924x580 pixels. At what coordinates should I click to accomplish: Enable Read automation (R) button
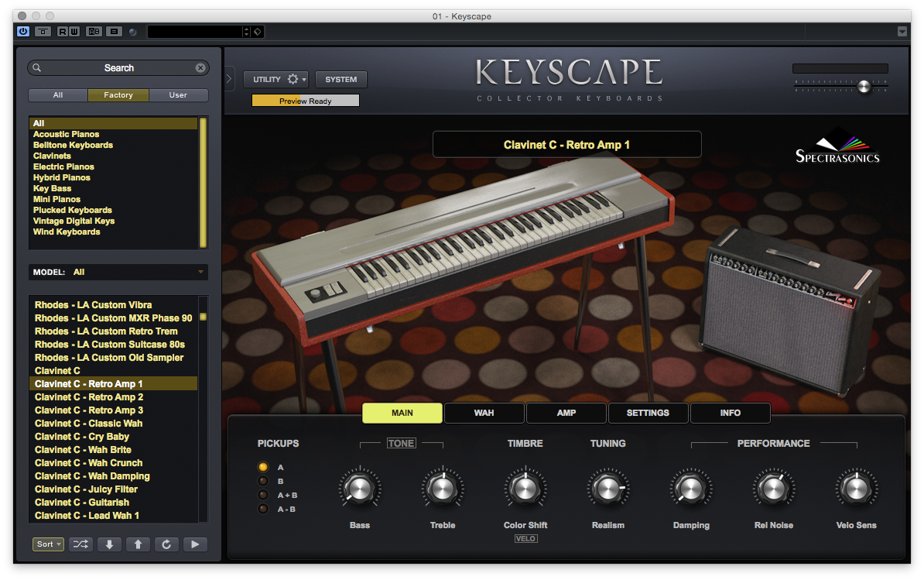(x=63, y=31)
